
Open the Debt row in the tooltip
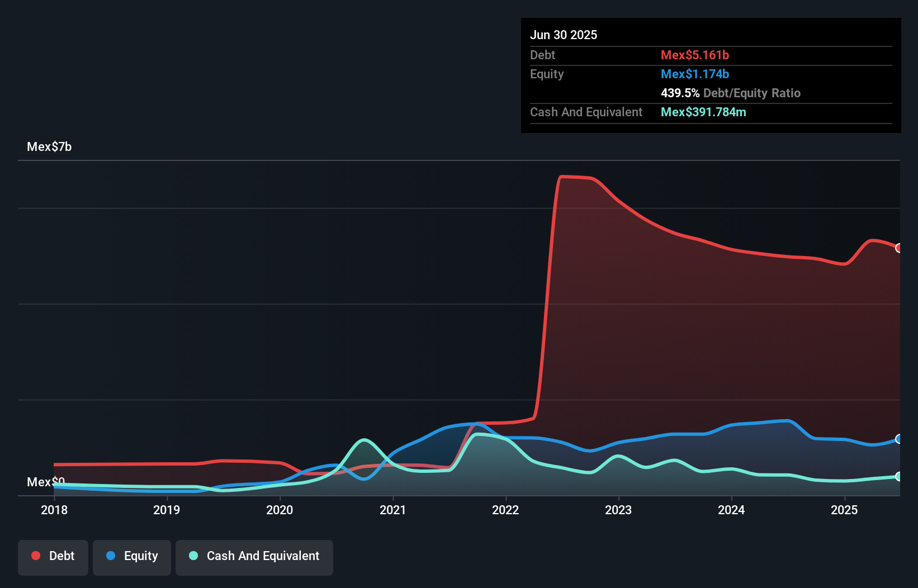click(x=615, y=55)
